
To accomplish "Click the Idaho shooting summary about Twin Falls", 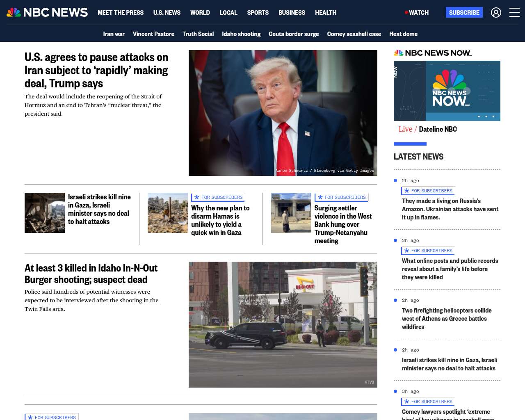I will point(91,300).
